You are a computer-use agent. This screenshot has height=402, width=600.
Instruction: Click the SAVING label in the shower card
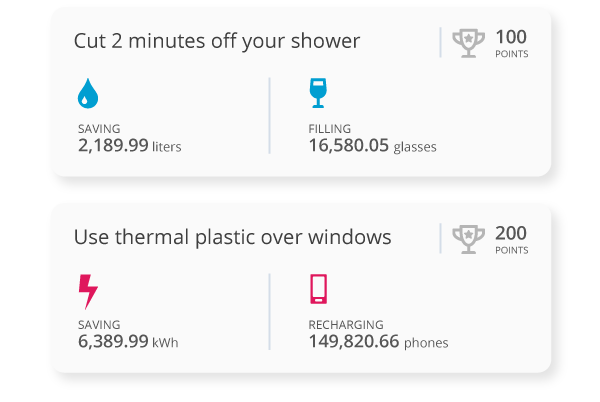pyautogui.click(x=99, y=129)
